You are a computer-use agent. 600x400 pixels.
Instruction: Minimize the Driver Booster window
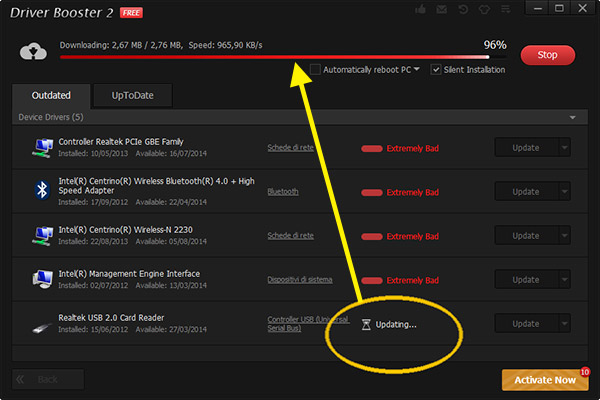[538, 8]
